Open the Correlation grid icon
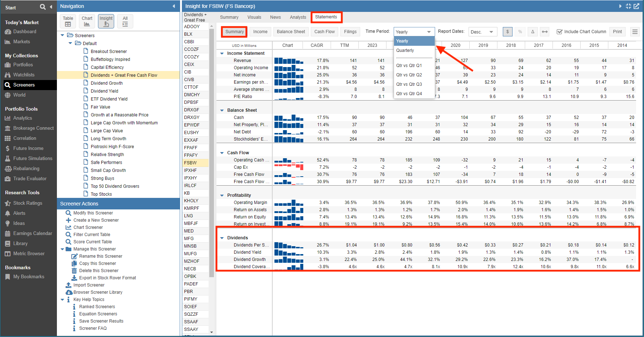644x337 pixels. (x=8, y=138)
